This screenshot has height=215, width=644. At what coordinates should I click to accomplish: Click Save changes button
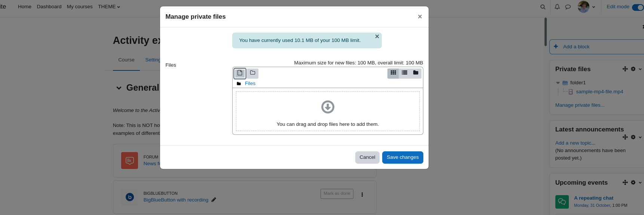[402, 157]
